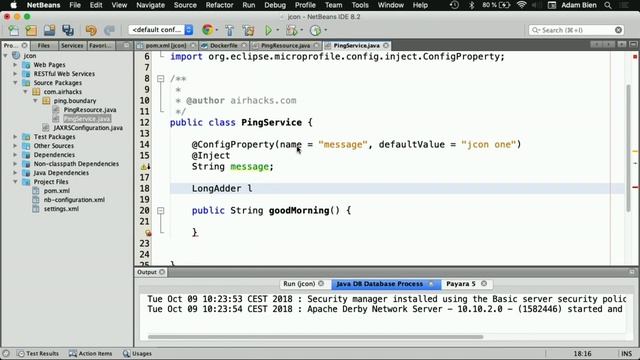Open the Run Project dropdown arrow

coord(278,30)
